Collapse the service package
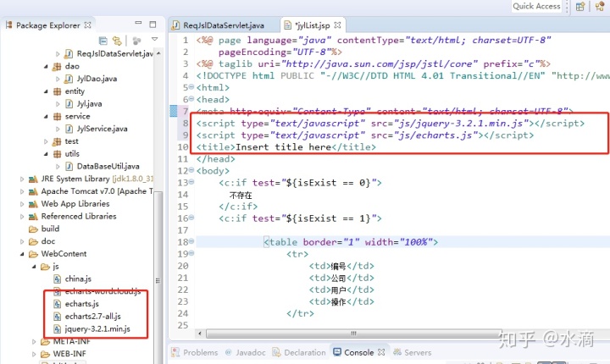 (46, 116)
